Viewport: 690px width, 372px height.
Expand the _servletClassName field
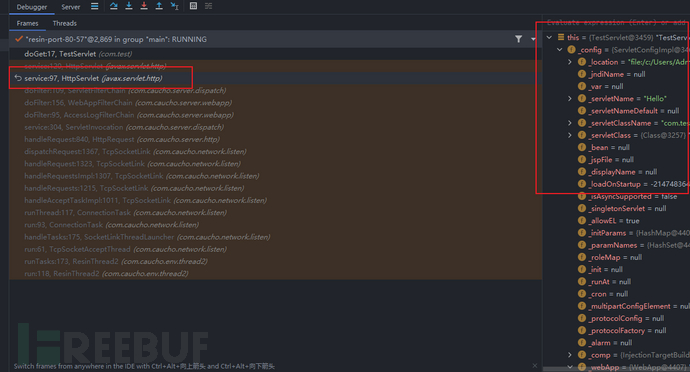(570, 123)
